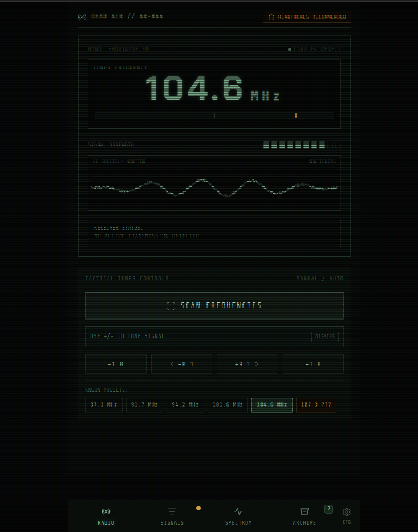Increase frequency by 0.1
The width and height of the screenshot is (418, 532).
247,364
